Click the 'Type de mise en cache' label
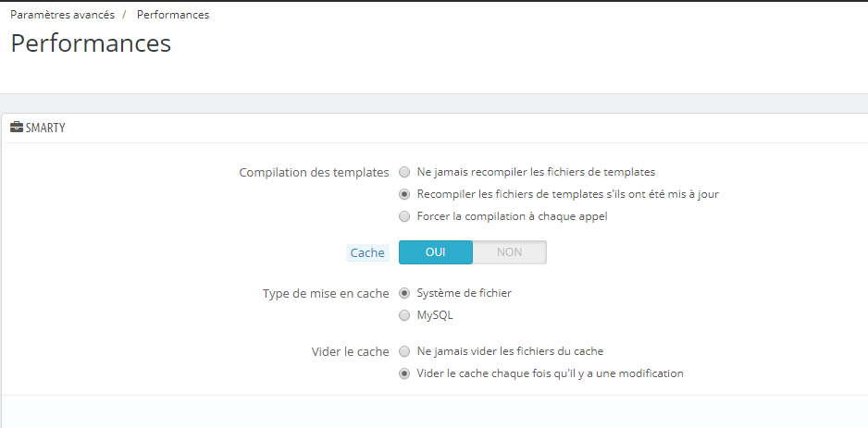The image size is (868, 428). point(326,293)
